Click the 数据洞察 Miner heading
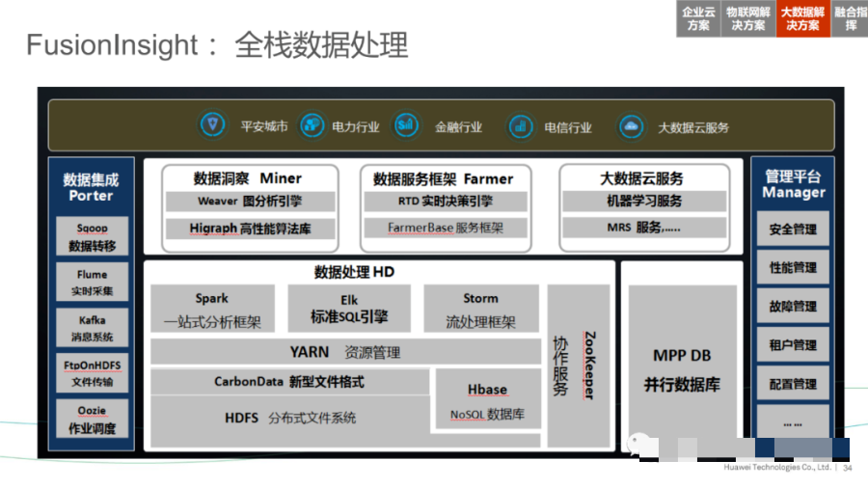Screen dimensions: 868x488 (x=248, y=178)
